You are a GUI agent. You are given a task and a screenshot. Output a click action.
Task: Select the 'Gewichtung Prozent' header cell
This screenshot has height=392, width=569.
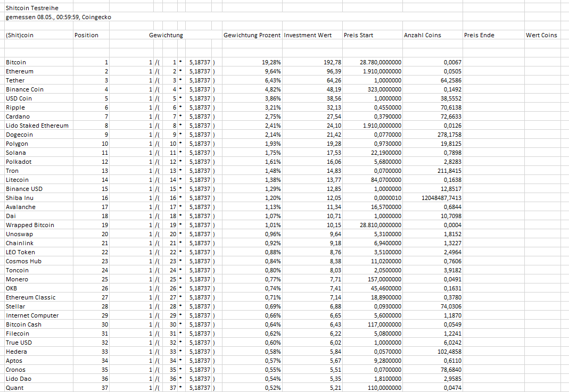coord(252,35)
